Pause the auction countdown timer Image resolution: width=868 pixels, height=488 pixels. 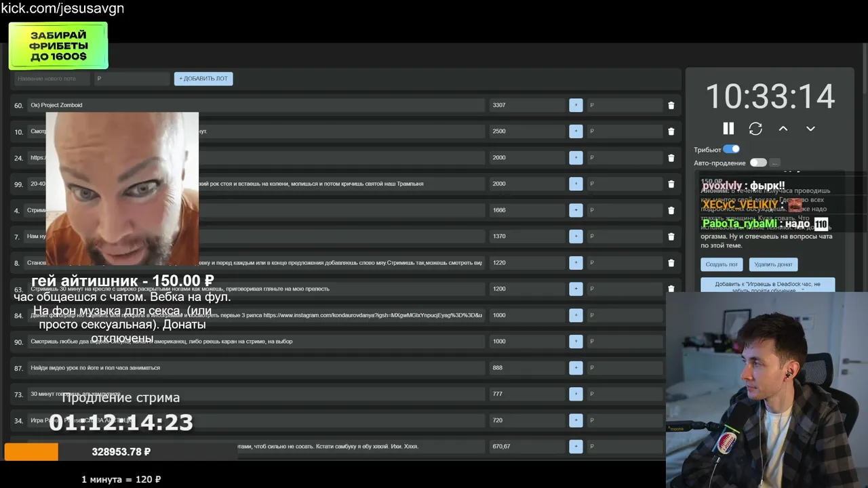(x=728, y=128)
